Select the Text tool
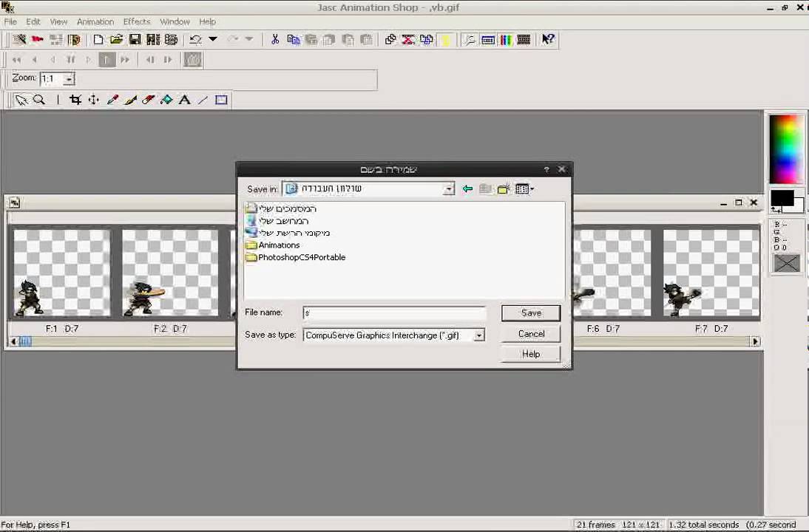This screenshot has height=532, width=809. (x=184, y=100)
